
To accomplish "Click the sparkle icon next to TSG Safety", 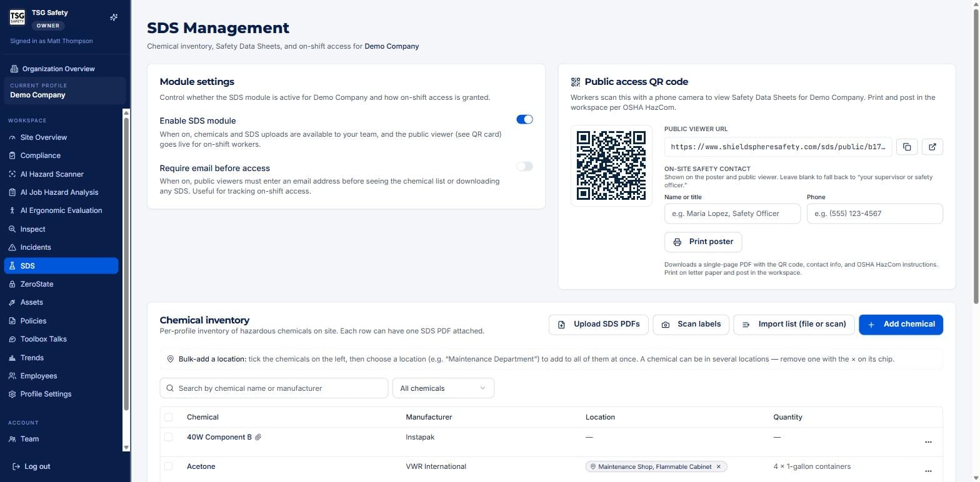I will [x=114, y=17].
